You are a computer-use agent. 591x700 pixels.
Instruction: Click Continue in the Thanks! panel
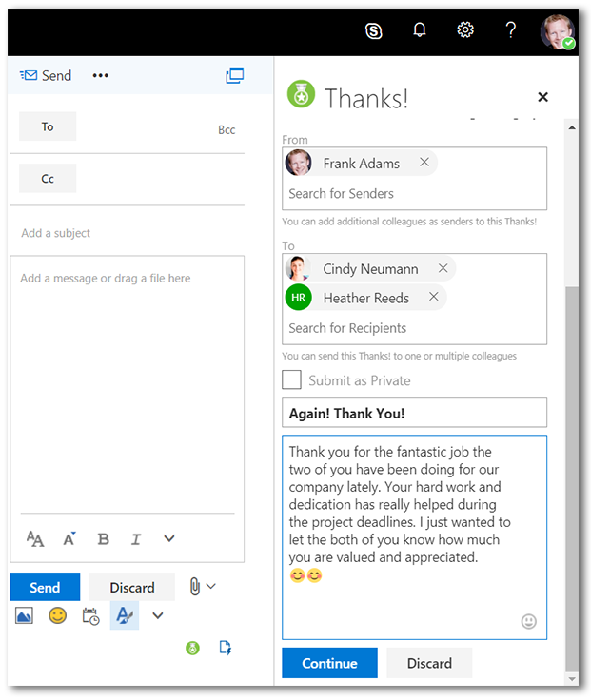[x=329, y=663]
